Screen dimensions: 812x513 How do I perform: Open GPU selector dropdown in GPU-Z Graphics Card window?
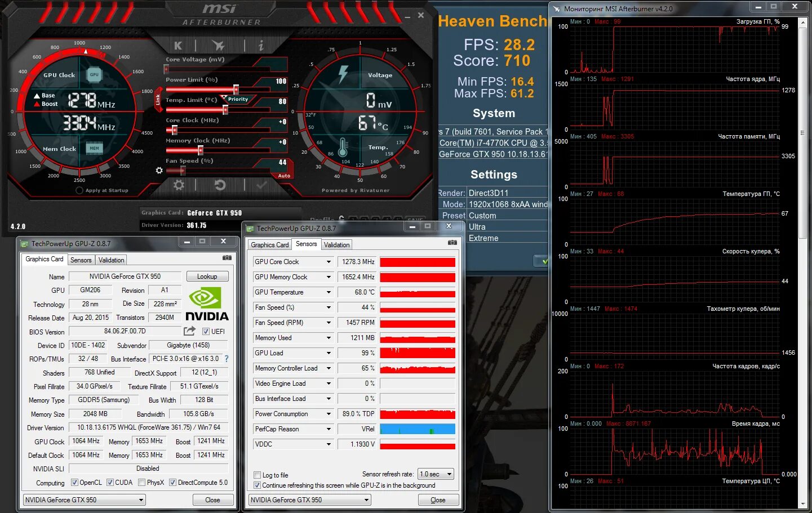pos(84,500)
